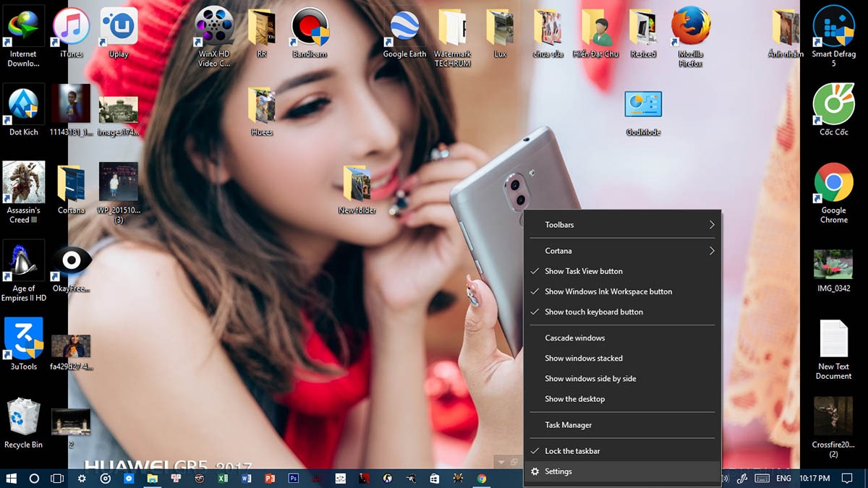Uncheck Show Windows Ink Workspace button
868x488 pixels.
pos(622,291)
